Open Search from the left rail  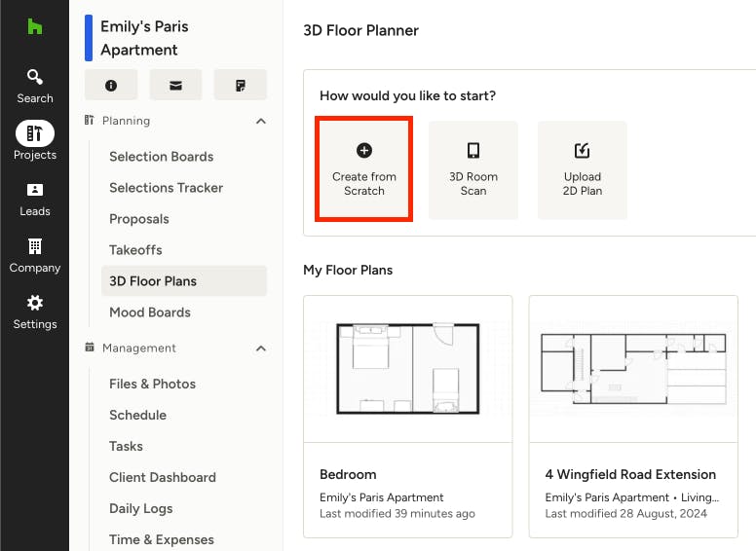(x=35, y=87)
